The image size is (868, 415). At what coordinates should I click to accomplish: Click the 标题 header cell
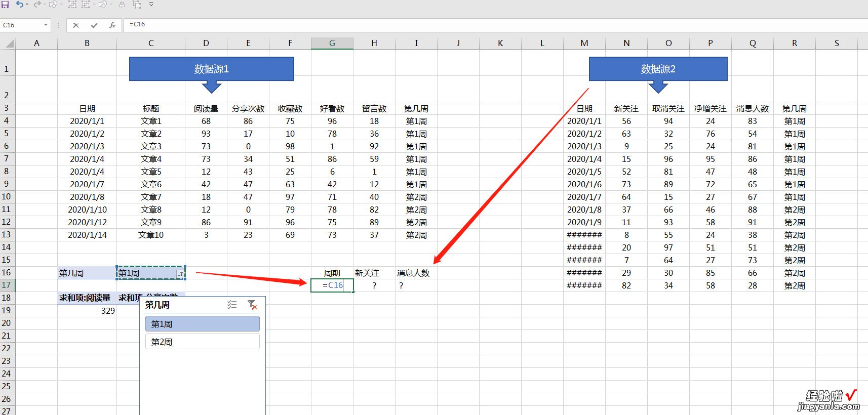(151, 109)
